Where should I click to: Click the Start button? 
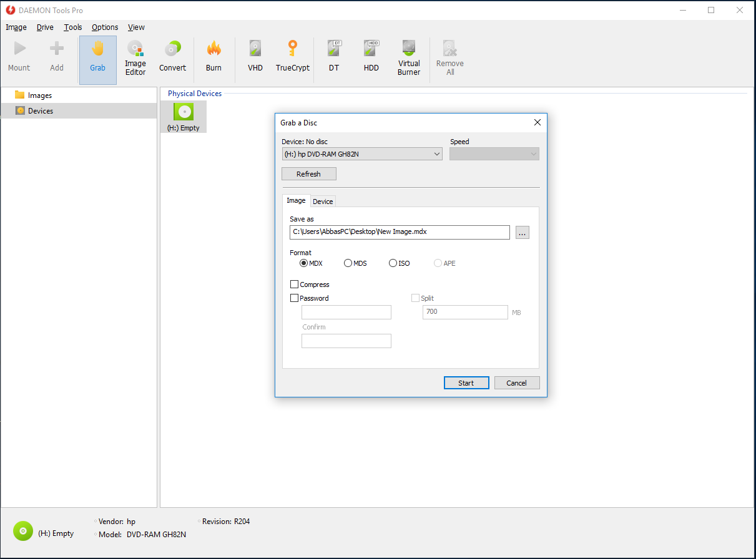click(x=466, y=383)
